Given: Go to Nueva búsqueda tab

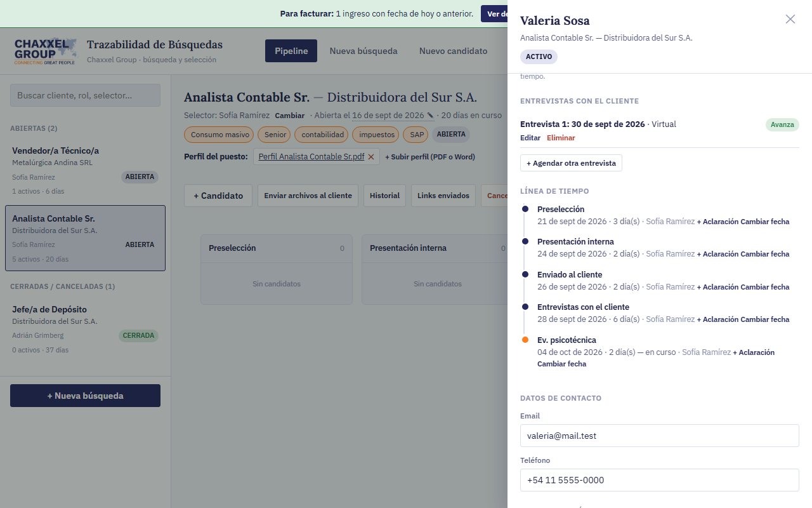Looking at the screenshot, I should point(363,51).
